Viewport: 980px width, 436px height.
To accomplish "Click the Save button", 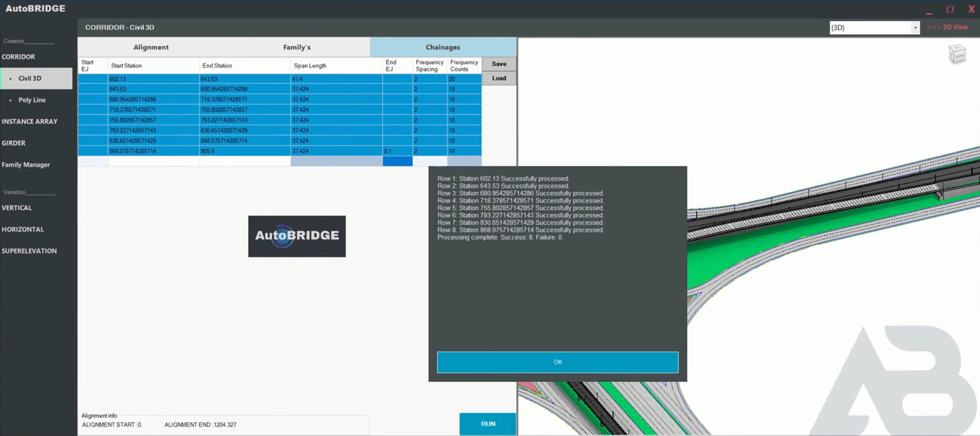I will pyautogui.click(x=499, y=64).
